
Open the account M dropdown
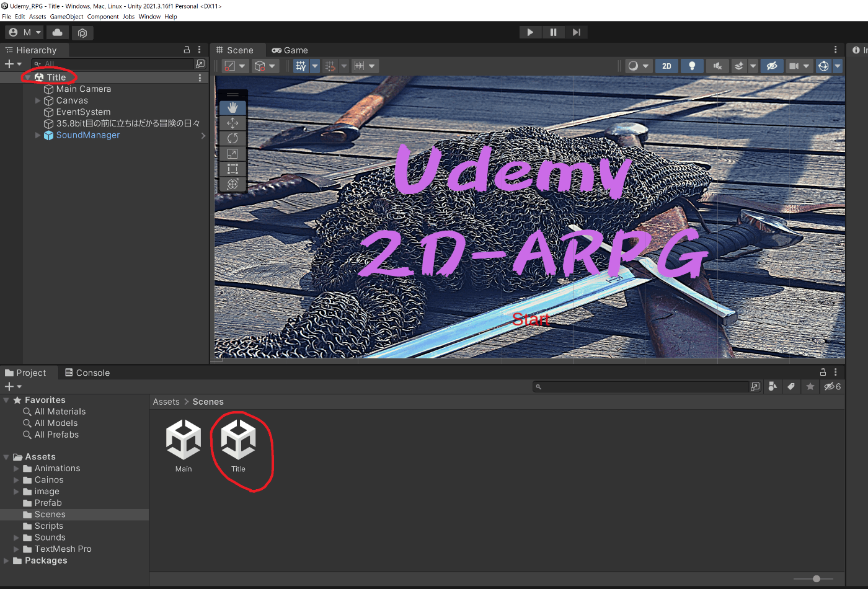[25, 32]
